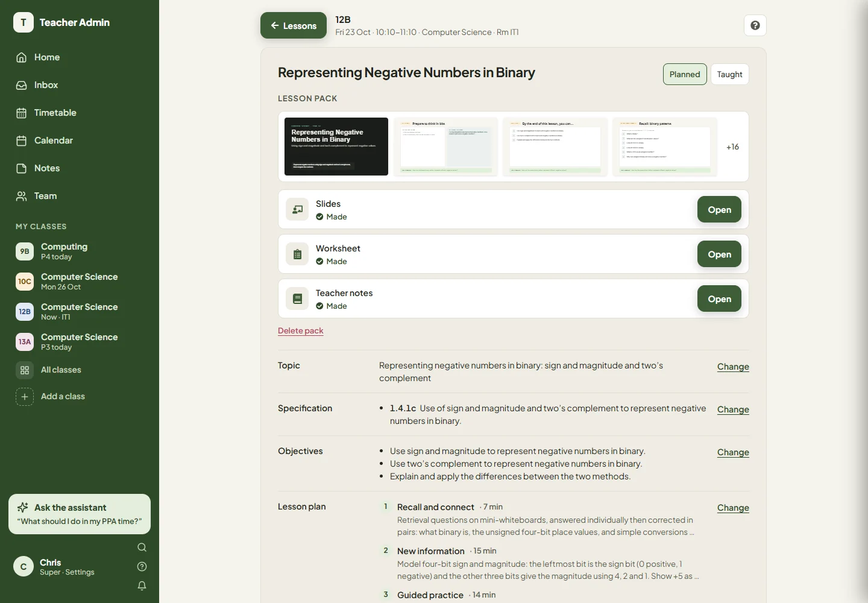Click the Ask the assistant box

click(x=80, y=514)
